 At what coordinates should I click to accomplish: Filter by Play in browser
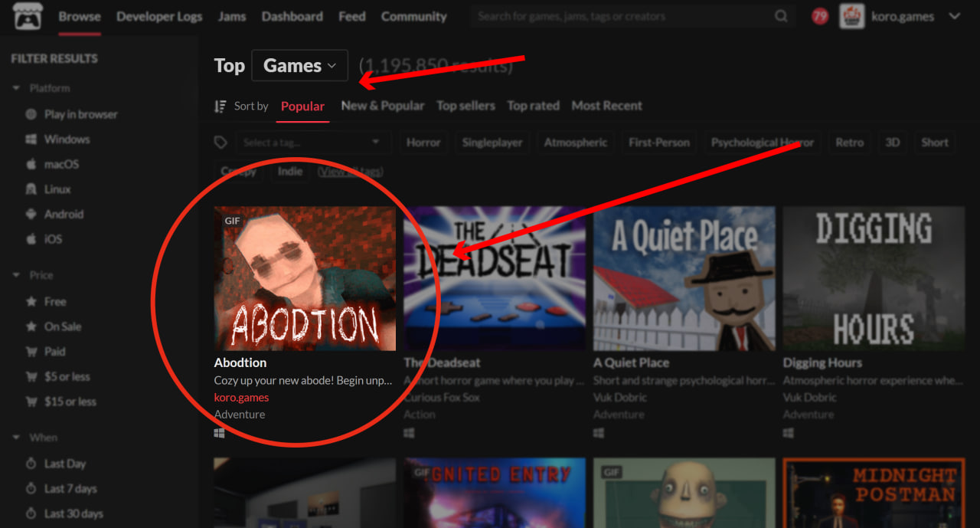(x=80, y=114)
